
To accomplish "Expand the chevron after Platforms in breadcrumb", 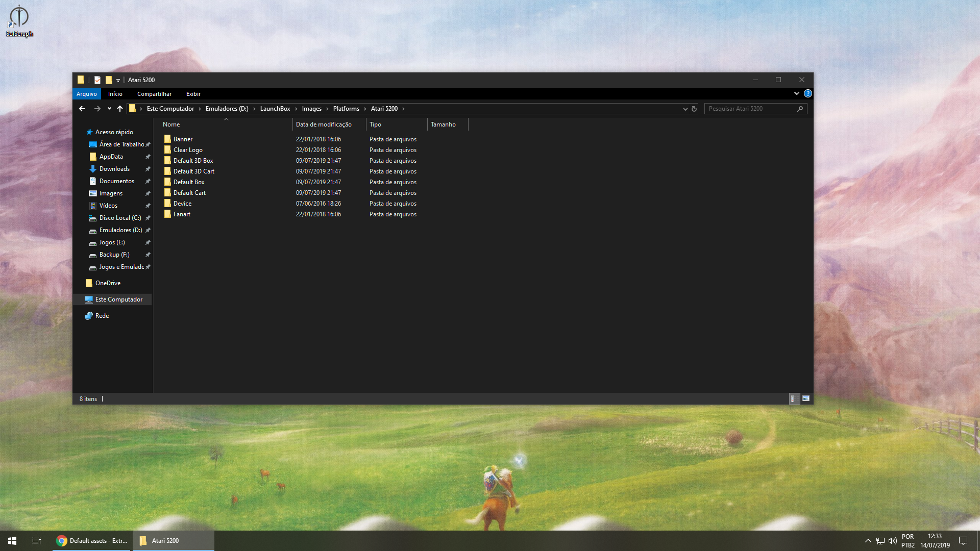I will (365, 109).
